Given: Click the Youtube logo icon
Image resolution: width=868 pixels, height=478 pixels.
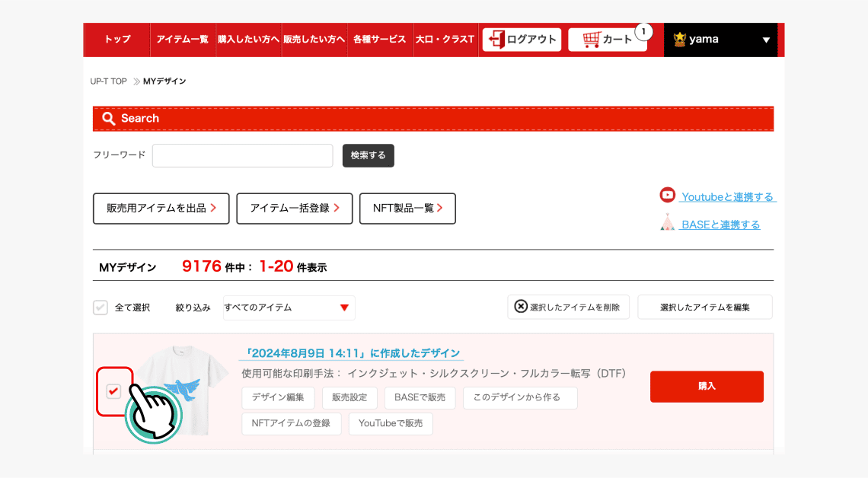Looking at the screenshot, I should coord(668,196).
